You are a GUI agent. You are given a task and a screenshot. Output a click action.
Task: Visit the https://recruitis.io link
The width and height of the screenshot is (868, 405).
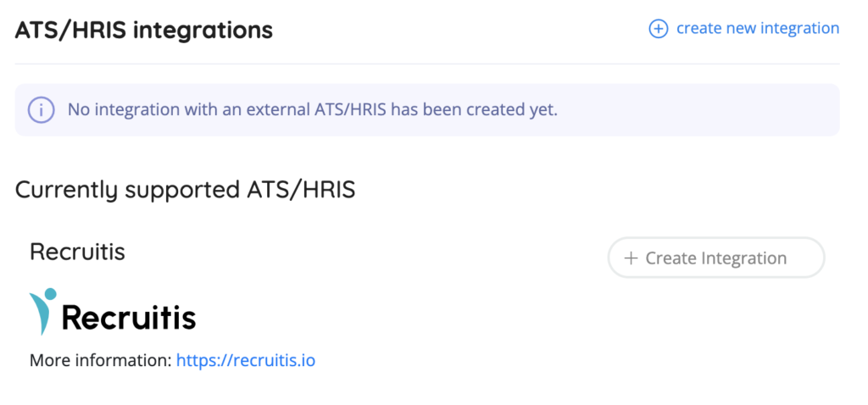(246, 361)
